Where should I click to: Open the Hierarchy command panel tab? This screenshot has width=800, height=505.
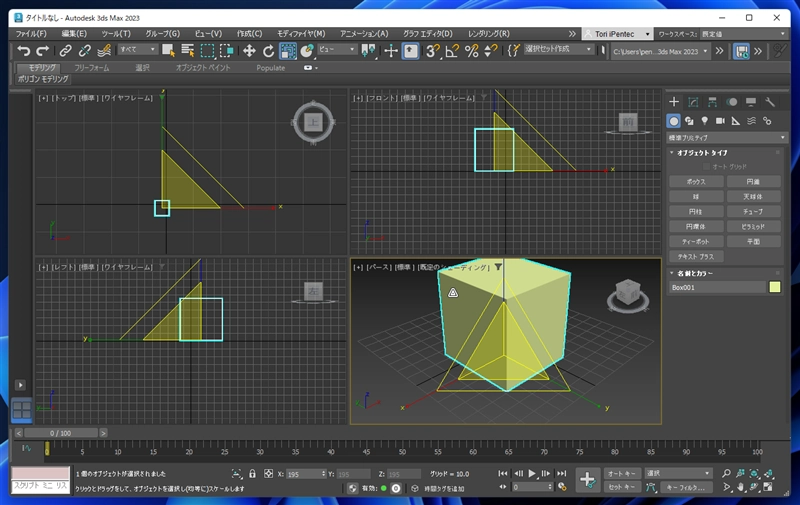pos(712,102)
